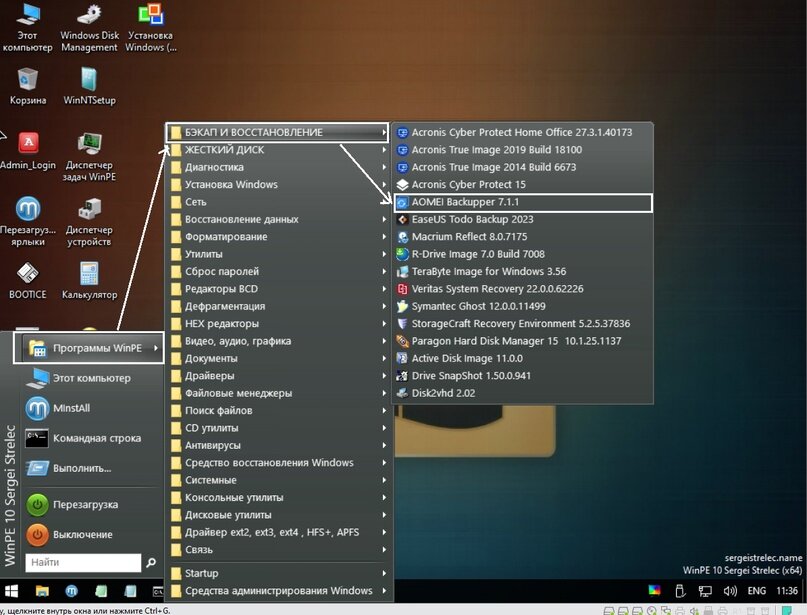This screenshot has width=807, height=615.
Task: Select WinNTSetup desktop icon
Action: click(90, 86)
